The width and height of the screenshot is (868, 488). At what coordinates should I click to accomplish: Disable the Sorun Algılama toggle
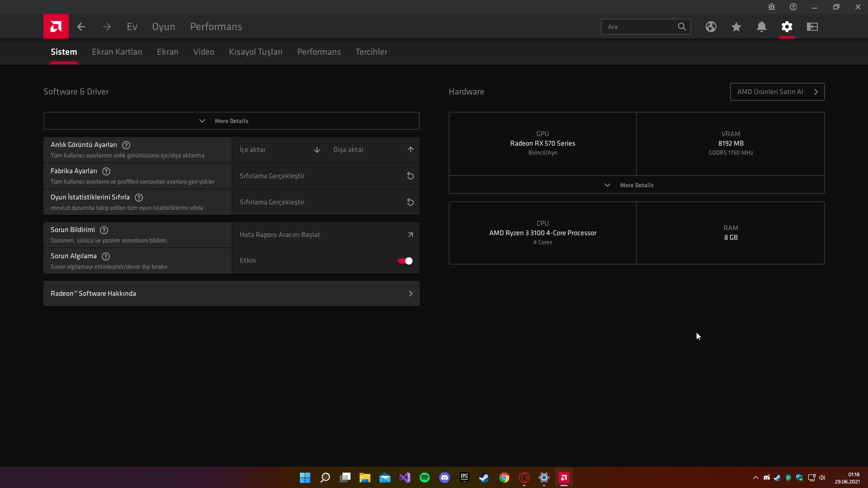tap(405, 261)
